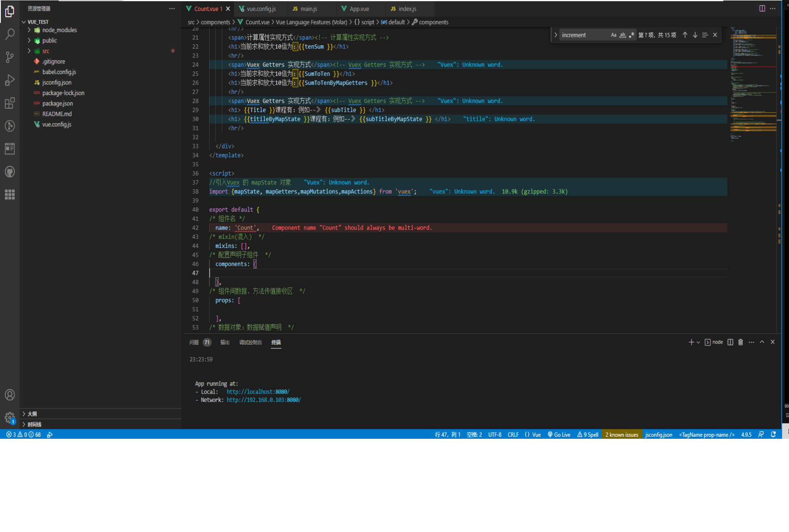Viewport: 789px width, 532px height.
Task: Open the Search view in activity bar
Action: 10,34
